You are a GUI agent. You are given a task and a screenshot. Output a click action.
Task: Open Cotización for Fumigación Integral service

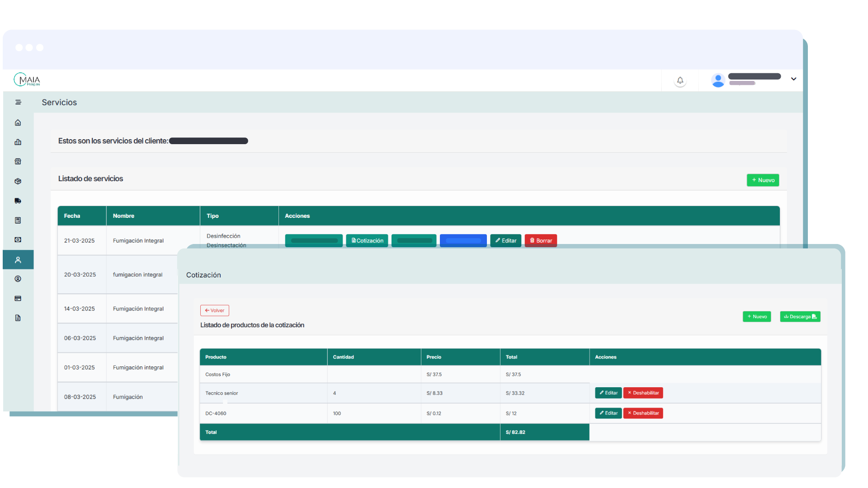pyautogui.click(x=367, y=241)
